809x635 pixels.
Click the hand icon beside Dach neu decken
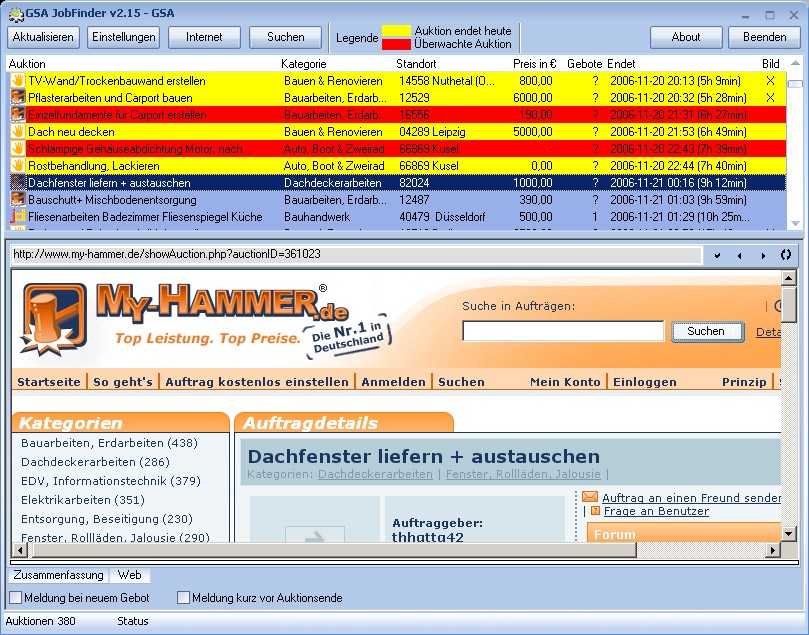(x=18, y=132)
